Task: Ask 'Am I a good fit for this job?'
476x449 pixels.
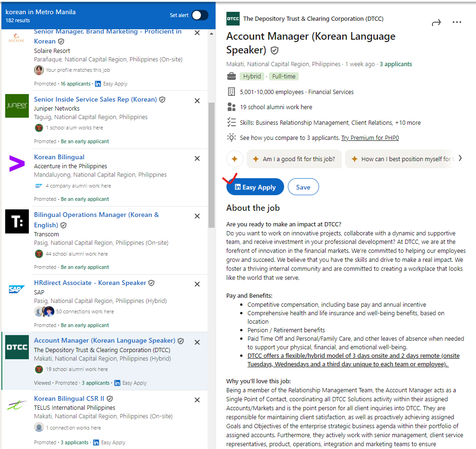Action: (294, 159)
